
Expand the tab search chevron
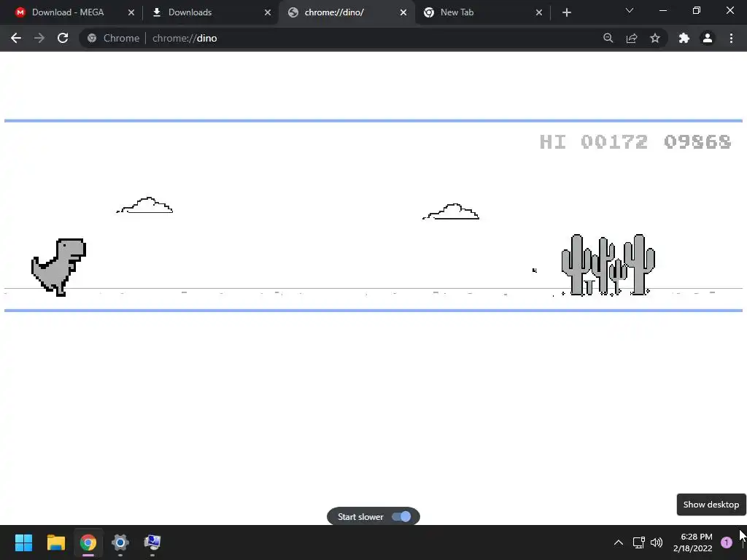coord(630,10)
